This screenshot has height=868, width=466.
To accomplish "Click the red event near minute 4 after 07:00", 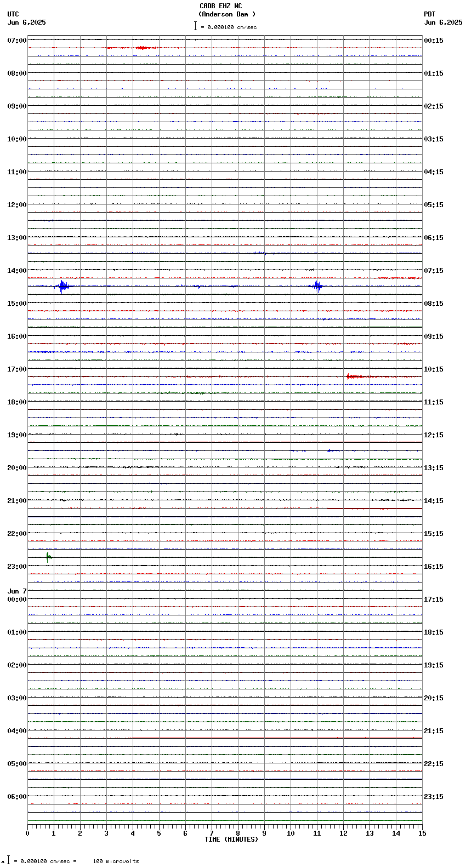I will pos(142,48).
